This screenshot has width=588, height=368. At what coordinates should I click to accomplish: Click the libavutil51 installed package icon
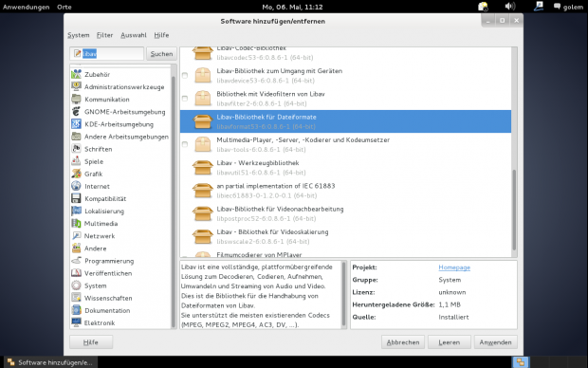tap(203, 168)
